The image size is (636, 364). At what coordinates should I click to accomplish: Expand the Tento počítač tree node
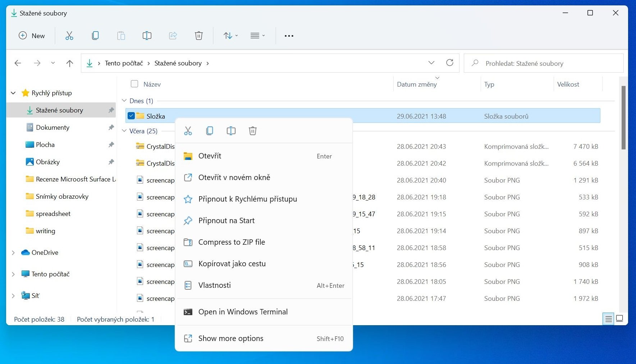pos(13,274)
